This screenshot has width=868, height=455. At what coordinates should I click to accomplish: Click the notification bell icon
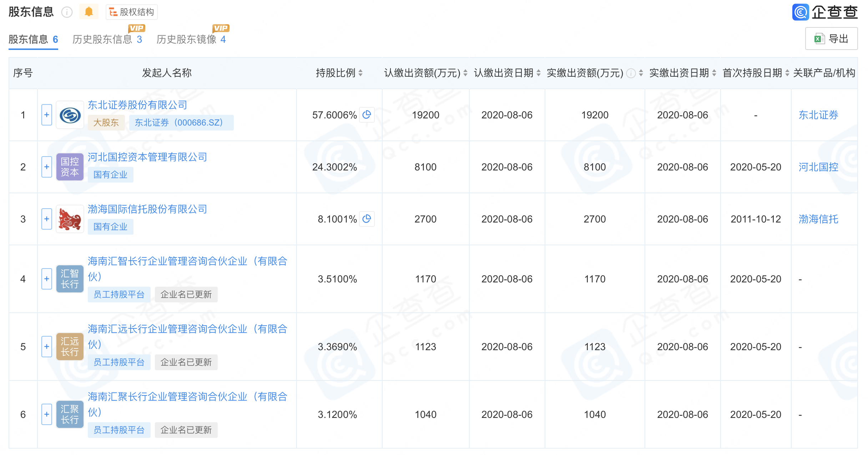(x=89, y=12)
